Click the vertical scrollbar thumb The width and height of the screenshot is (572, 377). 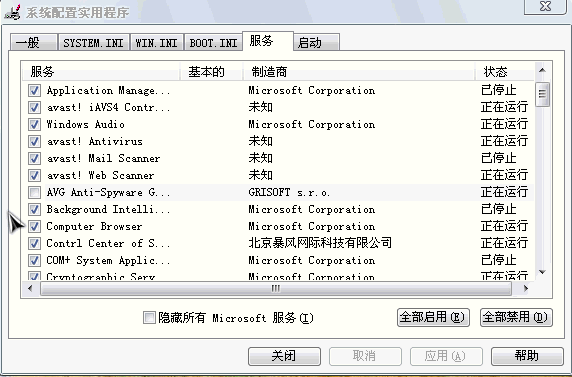[542, 94]
